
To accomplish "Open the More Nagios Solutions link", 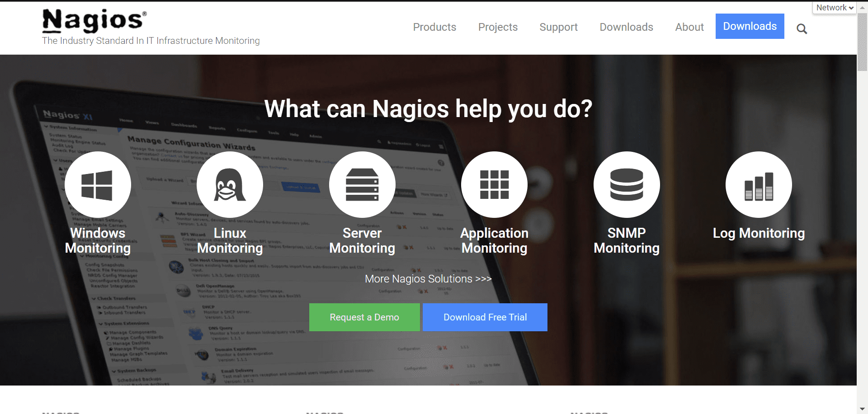I will [x=428, y=279].
